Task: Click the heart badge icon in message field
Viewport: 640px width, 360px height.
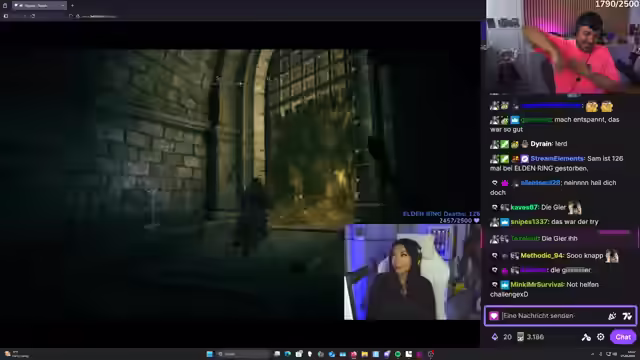Action: click(x=494, y=316)
